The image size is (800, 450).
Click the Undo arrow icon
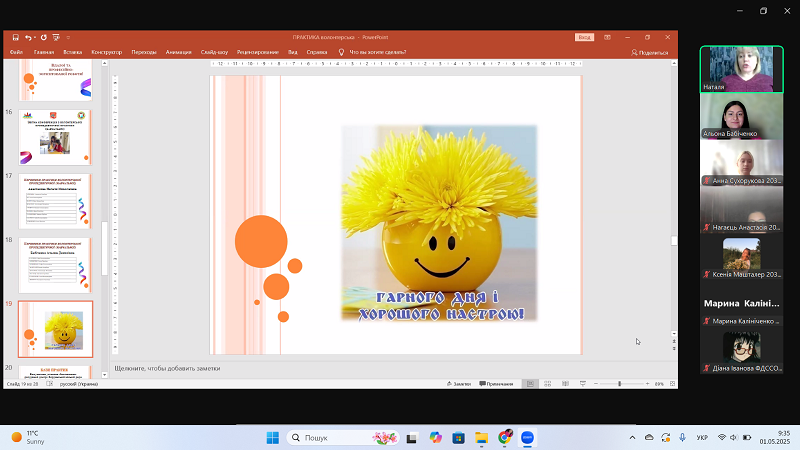pyautogui.click(x=28, y=37)
